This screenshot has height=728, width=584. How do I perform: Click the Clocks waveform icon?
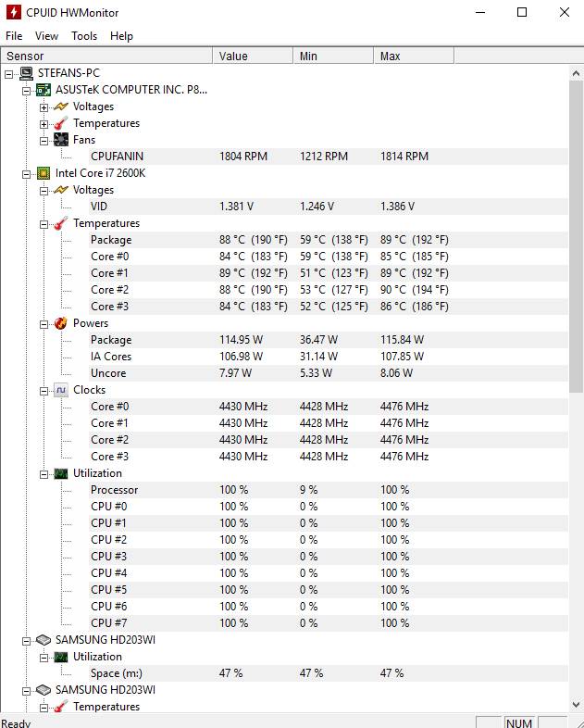61,390
